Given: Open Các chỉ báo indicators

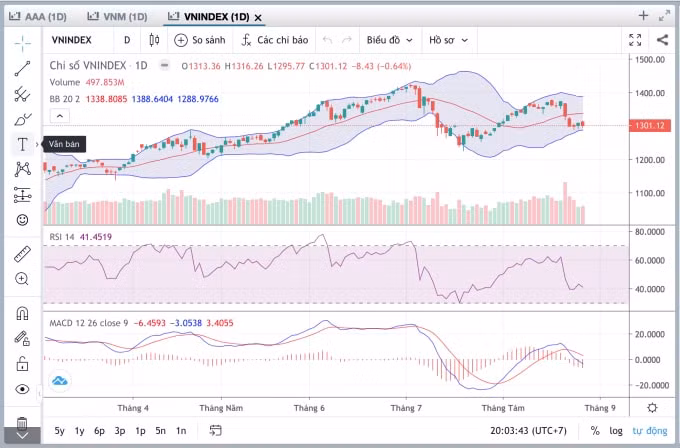Looking at the screenshot, I should pos(275,40).
